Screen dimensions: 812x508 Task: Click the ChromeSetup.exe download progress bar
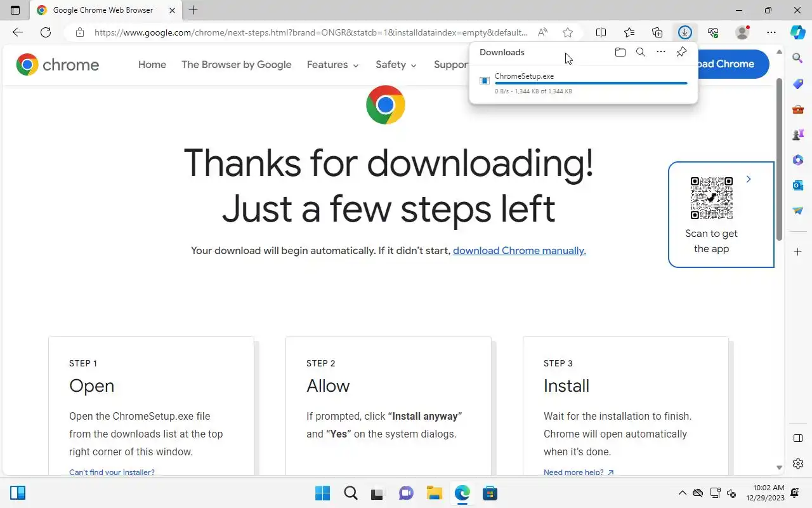(x=591, y=83)
